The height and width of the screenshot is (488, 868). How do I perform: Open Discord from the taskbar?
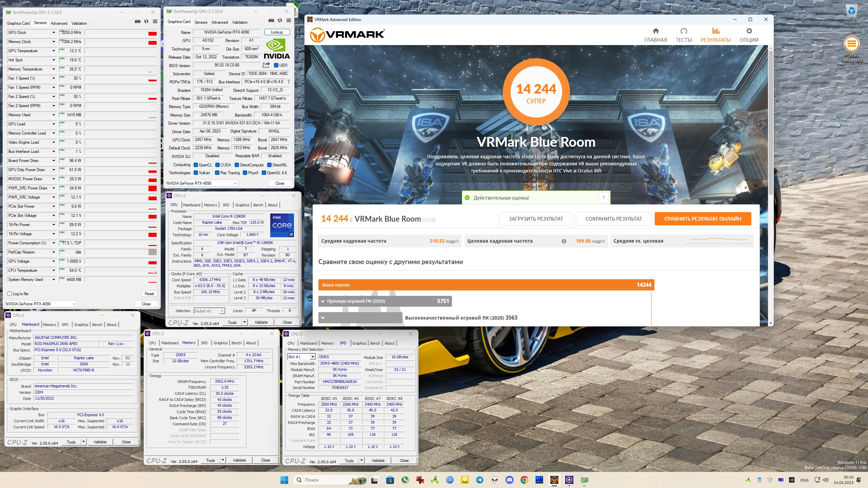point(509,480)
